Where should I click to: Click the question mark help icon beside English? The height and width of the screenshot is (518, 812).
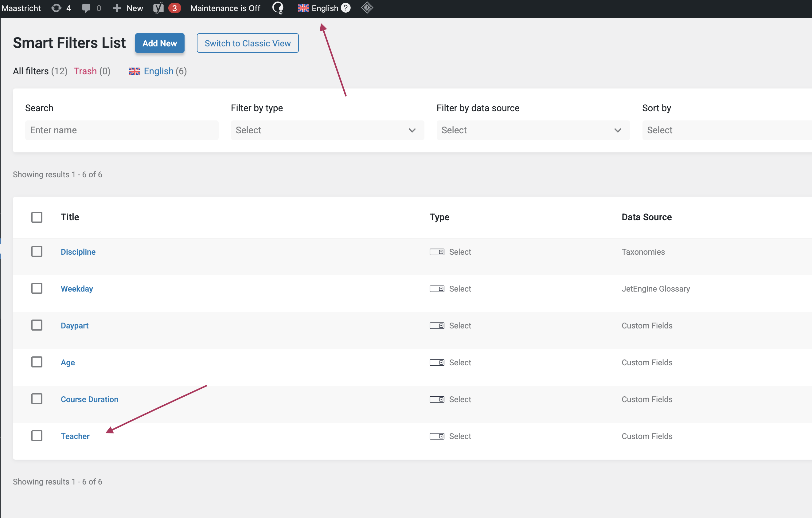[345, 8]
